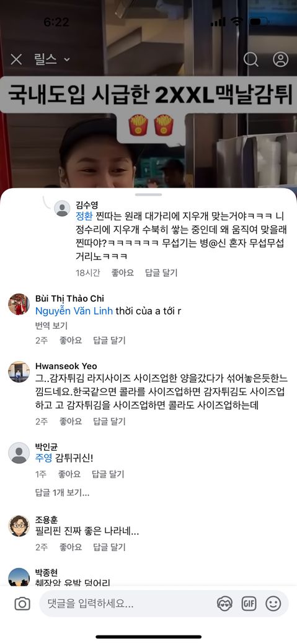297x644 pixels.
Task: Focus the 댓글을 입력하세요 comment field
Action: pos(128,604)
